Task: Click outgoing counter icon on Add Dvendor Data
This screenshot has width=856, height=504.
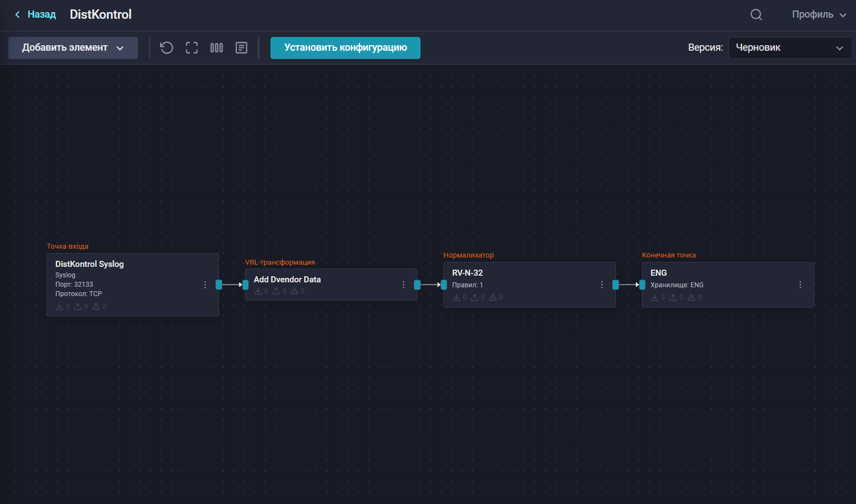Action: tap(276, 291)
